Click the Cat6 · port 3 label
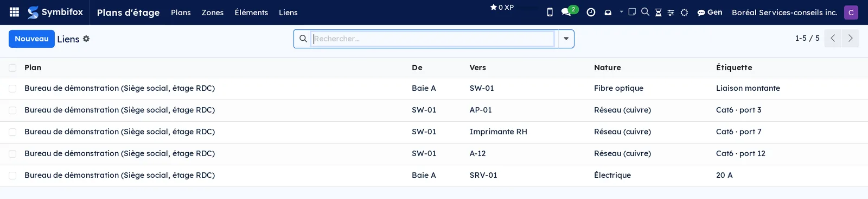 pos(739,110)
